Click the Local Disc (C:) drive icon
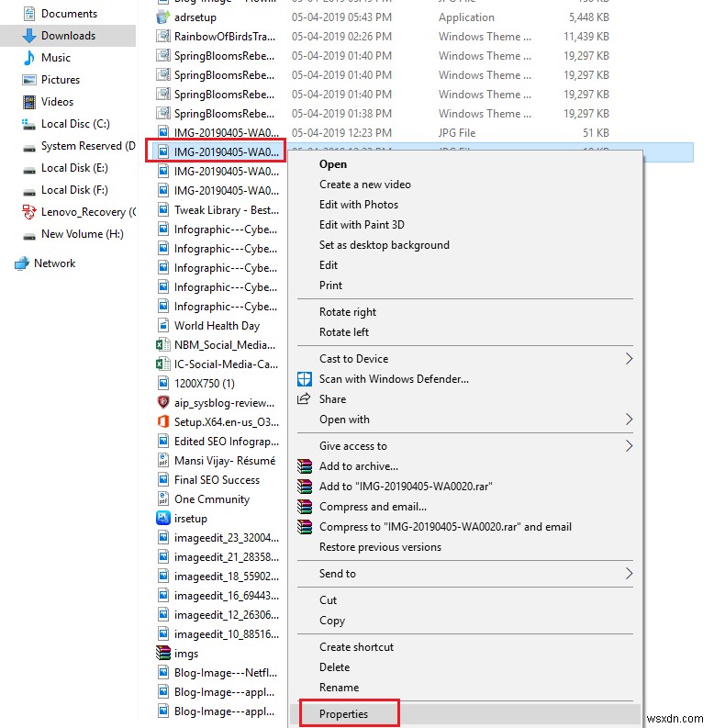The width and height of the screenshot is (714, 728). pyautogui.click(x=28, y=124)
